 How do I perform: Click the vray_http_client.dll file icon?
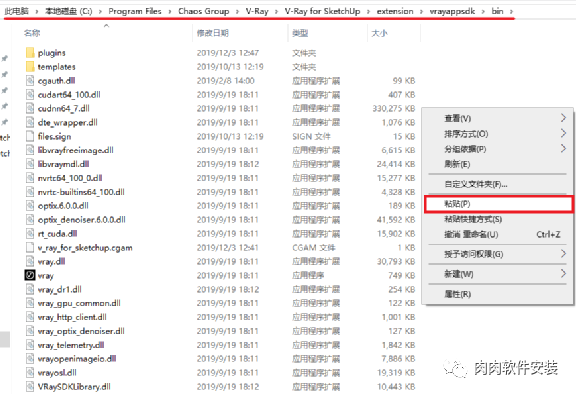click(x=30, y=317)
